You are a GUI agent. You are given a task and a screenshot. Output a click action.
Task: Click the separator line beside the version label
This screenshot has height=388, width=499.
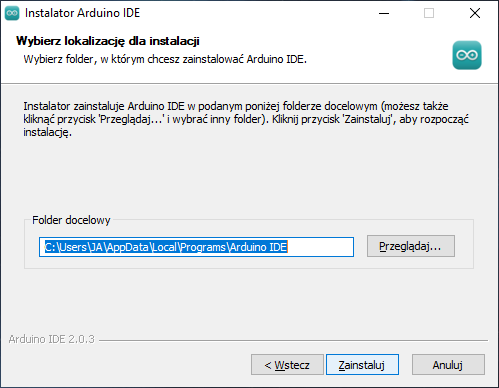pos(293,340)
